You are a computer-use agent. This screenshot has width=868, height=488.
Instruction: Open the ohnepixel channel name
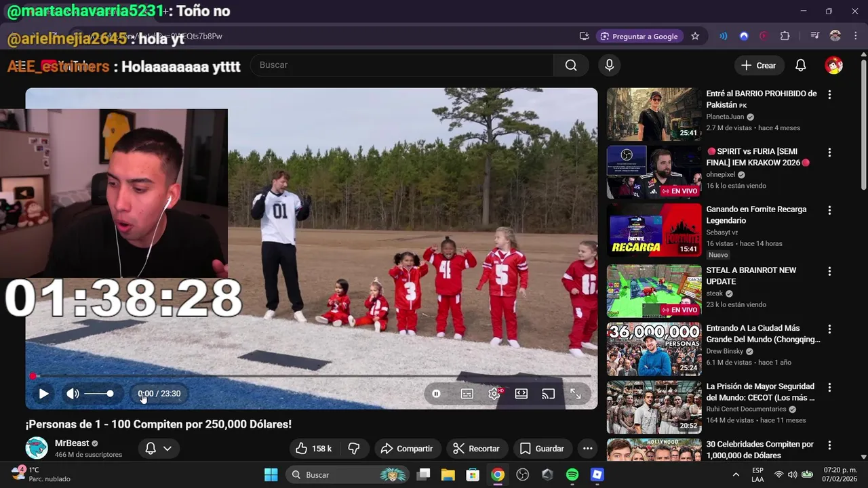click(x=720, y=174)
